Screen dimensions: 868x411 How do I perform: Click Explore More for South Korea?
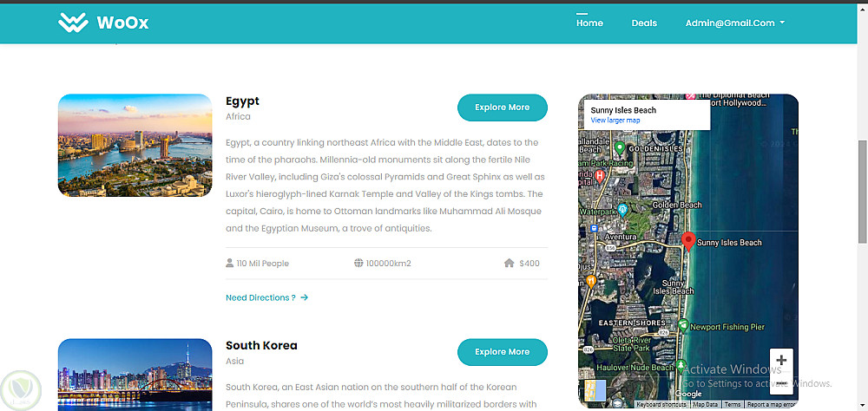click(x=502, y=352)
